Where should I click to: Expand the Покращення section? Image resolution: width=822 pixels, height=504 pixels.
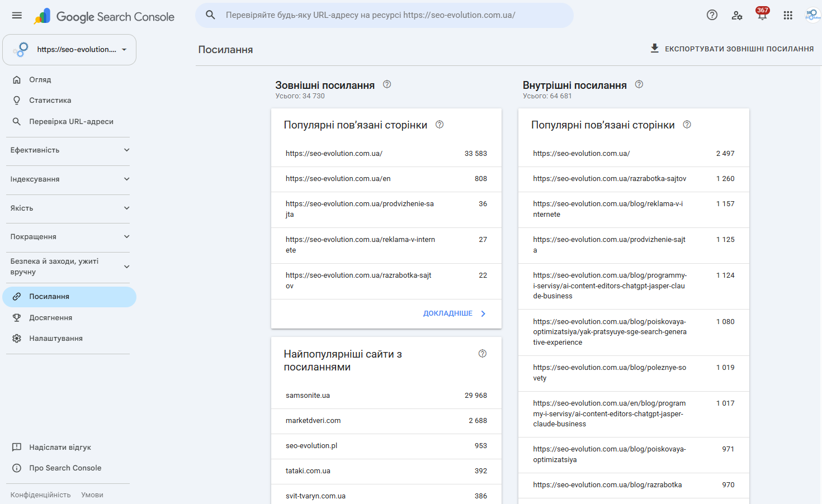click(69, 237)
